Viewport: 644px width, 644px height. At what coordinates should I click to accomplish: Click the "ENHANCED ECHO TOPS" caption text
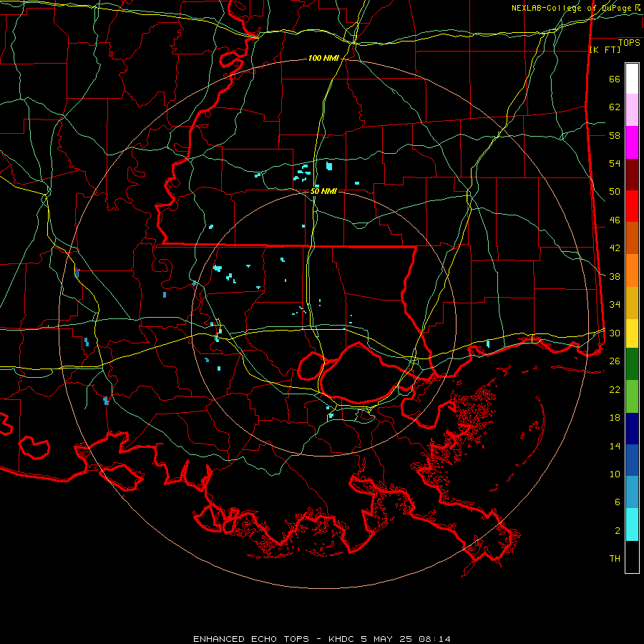[x=251, y=639]
